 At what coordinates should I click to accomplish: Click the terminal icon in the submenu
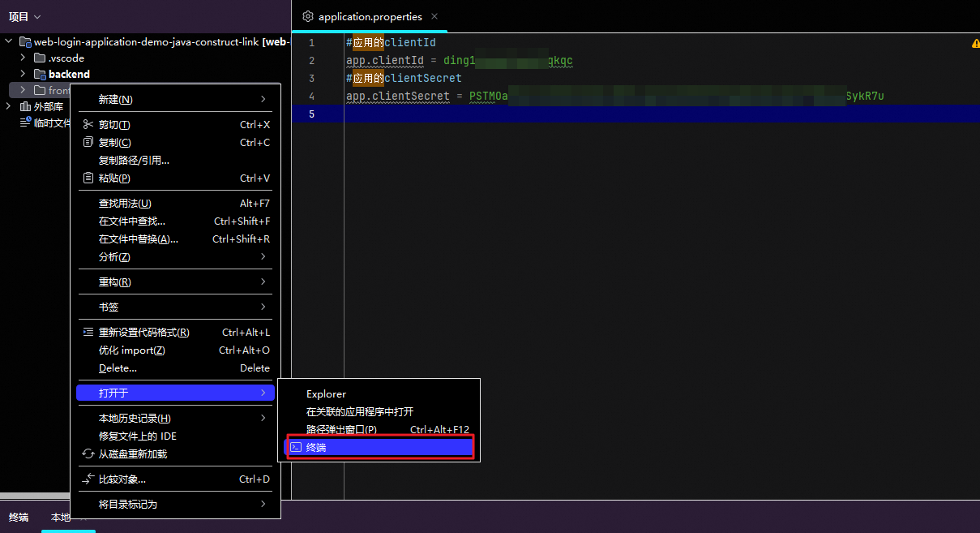pyautogui.click(x=296, y=447)
